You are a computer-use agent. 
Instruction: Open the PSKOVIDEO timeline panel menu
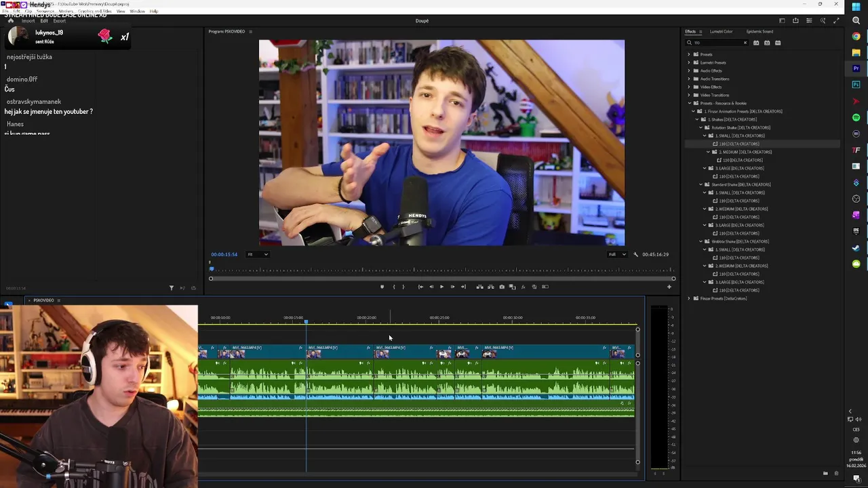(58, 300)
